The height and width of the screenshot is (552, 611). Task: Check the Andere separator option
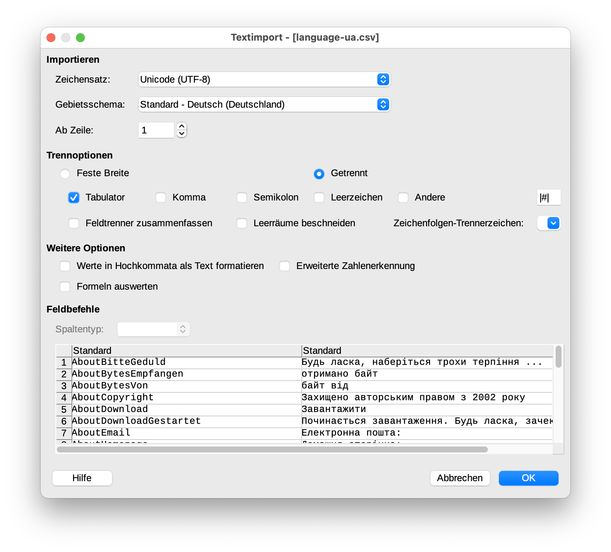click(x=404, y=198)
